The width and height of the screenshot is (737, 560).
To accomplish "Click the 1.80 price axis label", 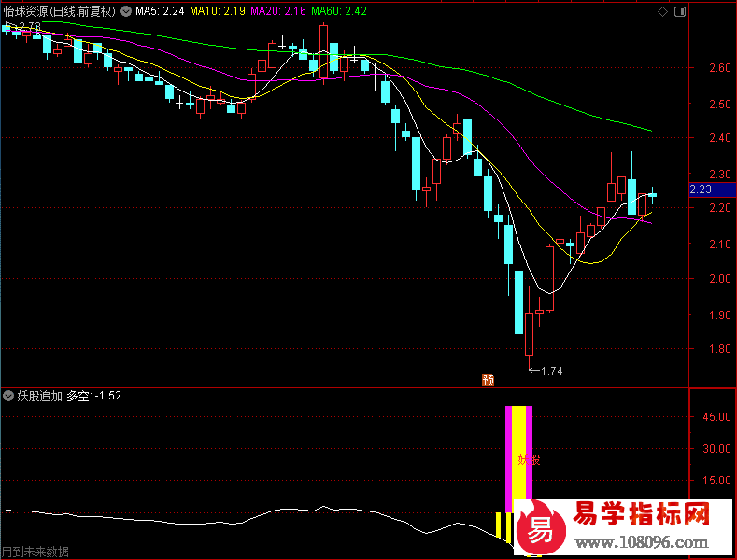I will coord(719,349).
